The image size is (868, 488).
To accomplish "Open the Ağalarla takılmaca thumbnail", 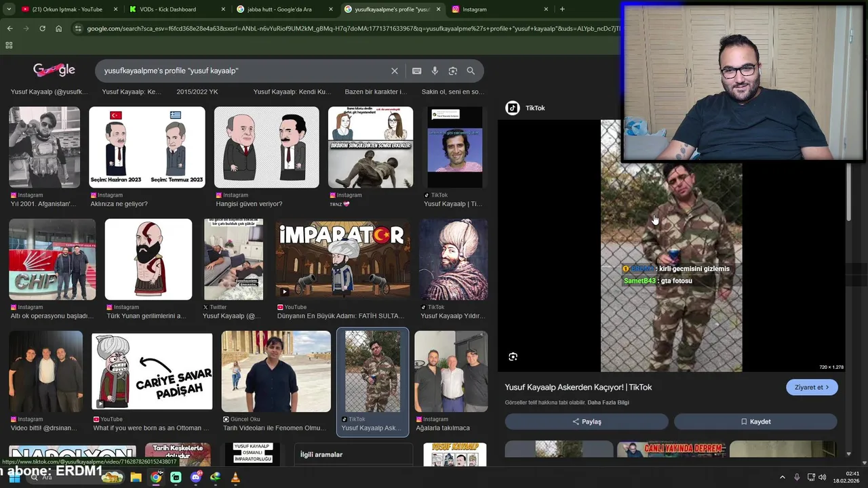I will (x=451, y=371).
